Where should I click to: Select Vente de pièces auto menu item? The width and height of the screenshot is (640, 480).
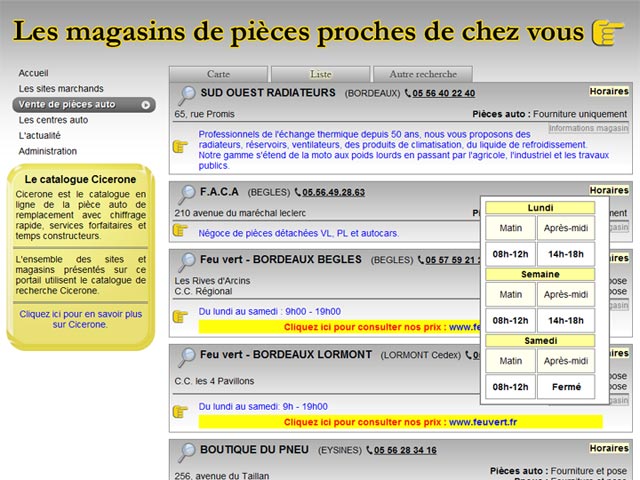[84, 104]
